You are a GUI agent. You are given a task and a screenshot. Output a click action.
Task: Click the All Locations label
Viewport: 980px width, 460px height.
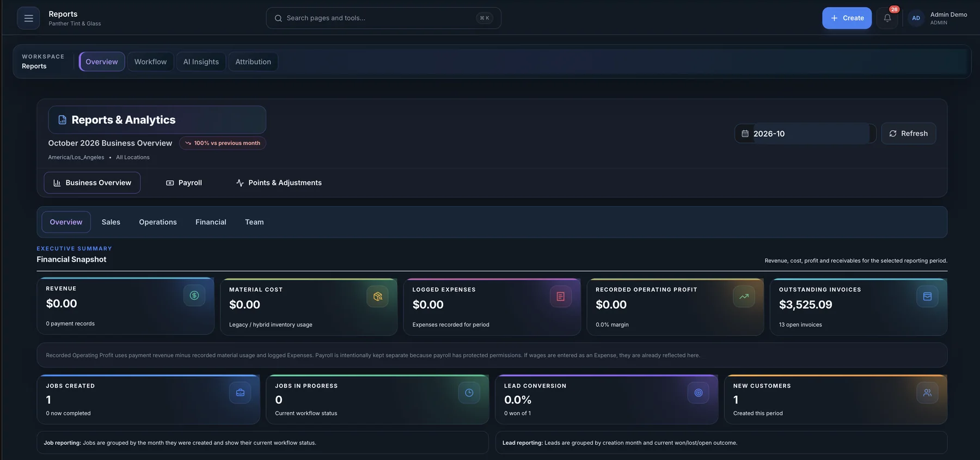click(x=132, y=157)
